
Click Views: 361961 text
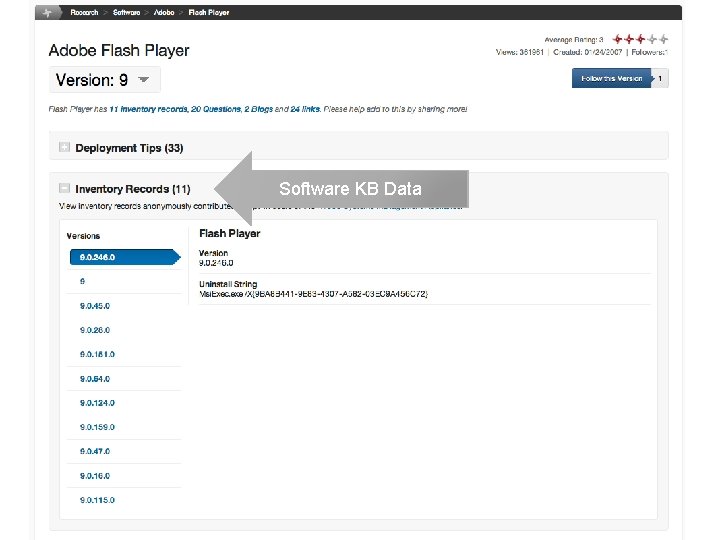click(x=519, y=52)
